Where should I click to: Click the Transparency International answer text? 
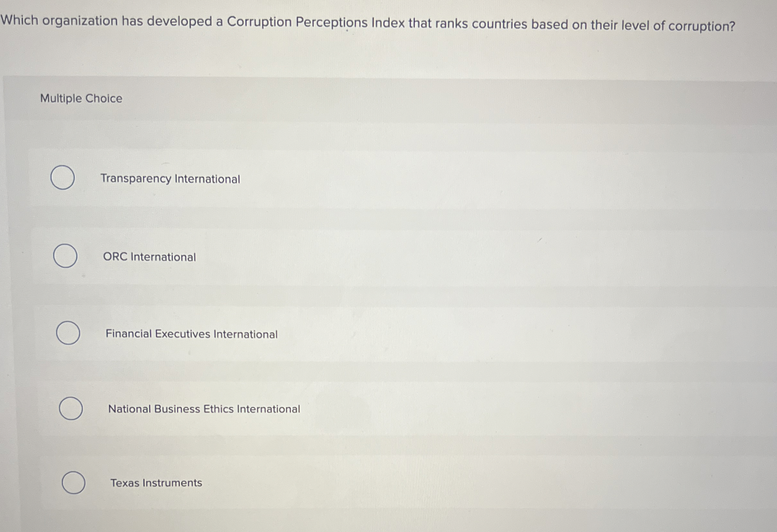click(170, 180)
